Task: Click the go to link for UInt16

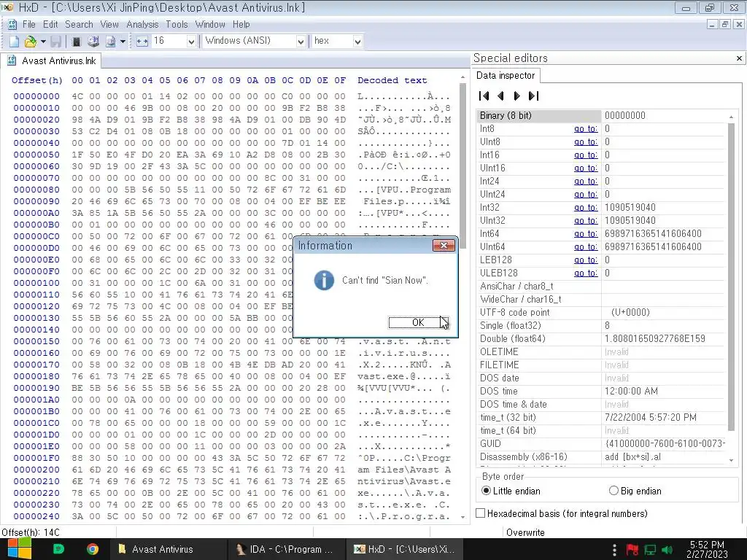Action: click(x=586, y=168)
